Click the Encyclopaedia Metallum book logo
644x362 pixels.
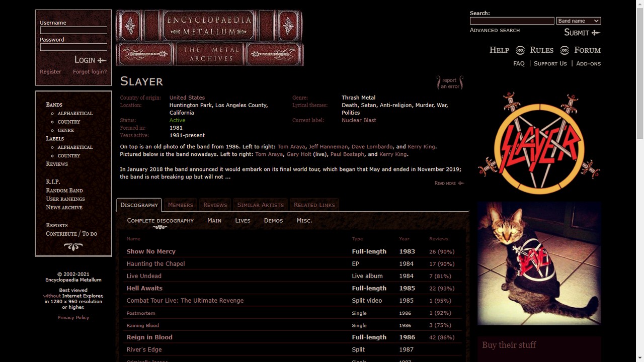[x=210, y=38]
